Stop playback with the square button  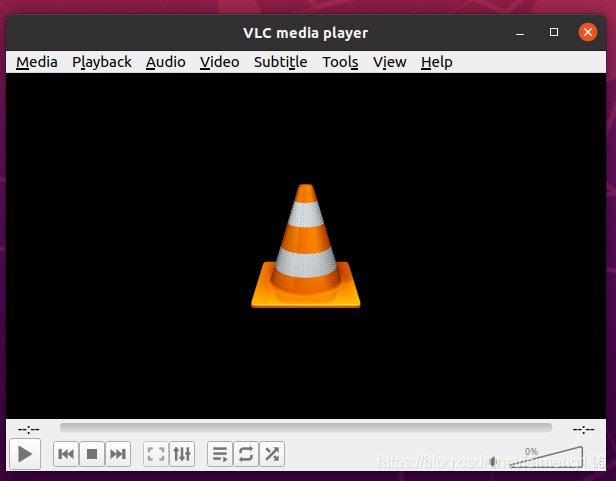(92, 454)
